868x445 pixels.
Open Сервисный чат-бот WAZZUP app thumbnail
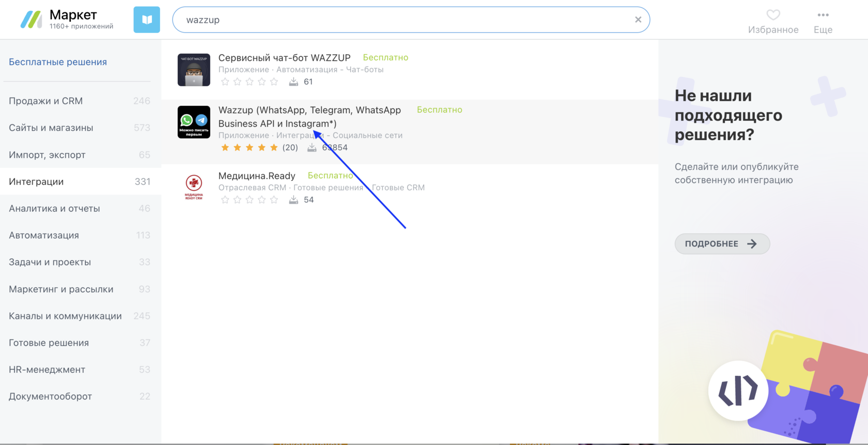tap(194, 70)
